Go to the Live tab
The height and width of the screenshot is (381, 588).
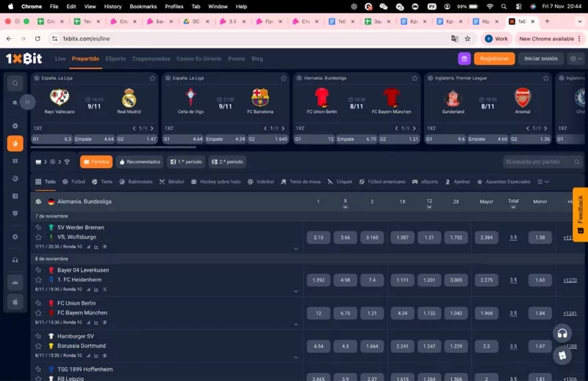60,59
